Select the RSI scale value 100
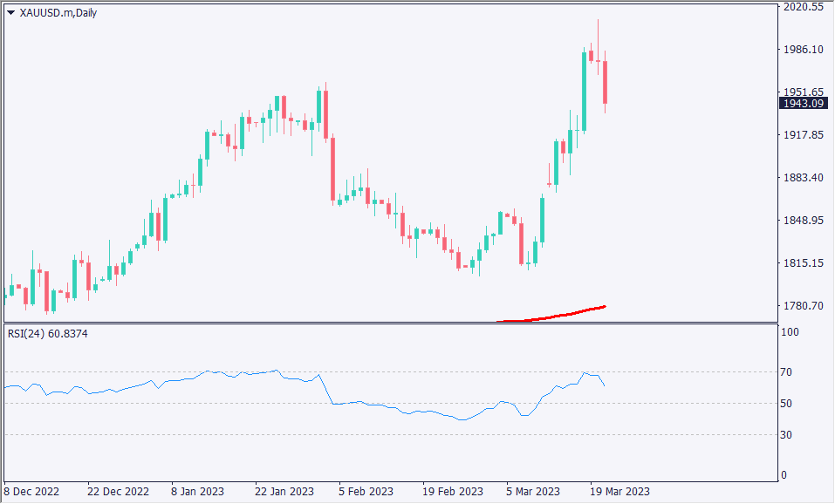Screen dimensions: 835x504 (x=790, y=332)
